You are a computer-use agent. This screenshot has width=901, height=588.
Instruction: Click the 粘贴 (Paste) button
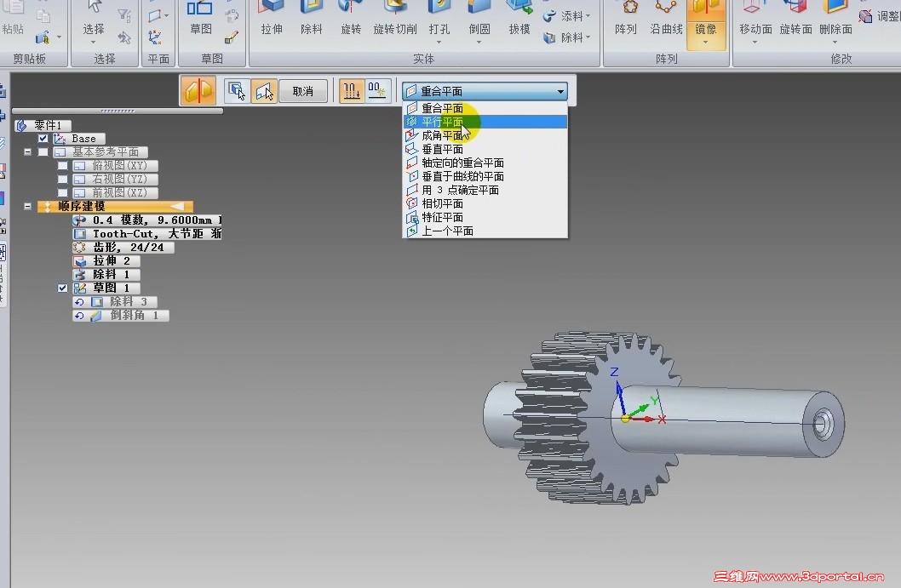13,19
